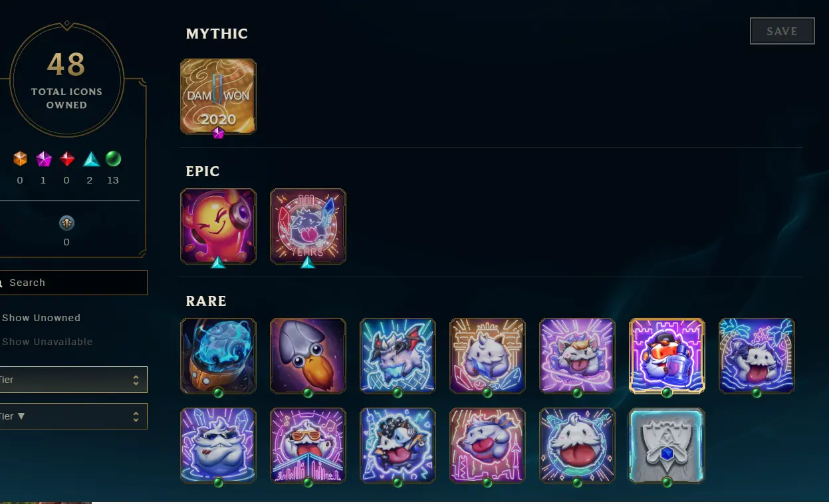
Task: Open the Tier ▼ sort dropdown
Action: 73,416
